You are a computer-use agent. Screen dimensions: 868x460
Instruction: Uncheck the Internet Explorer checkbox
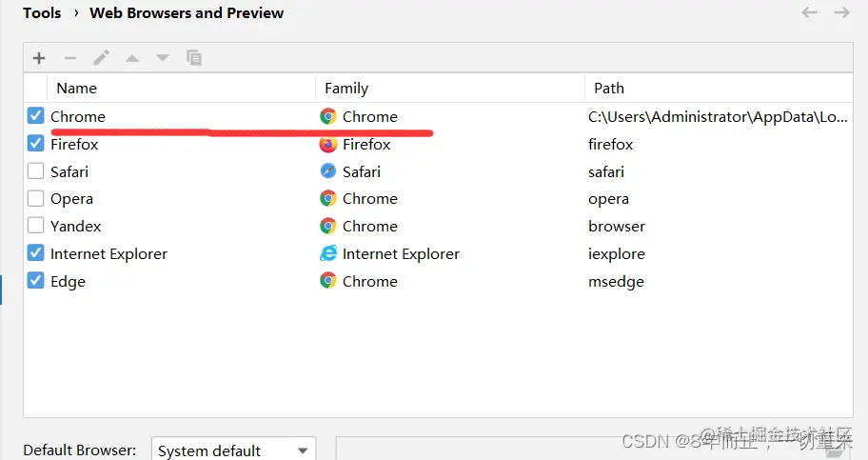click(x=35, y=253)
